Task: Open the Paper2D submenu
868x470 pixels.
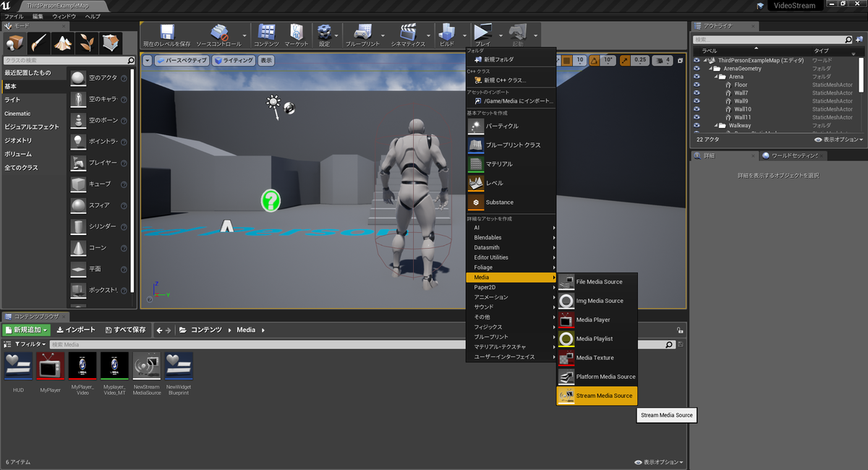Action: [511, 287]
